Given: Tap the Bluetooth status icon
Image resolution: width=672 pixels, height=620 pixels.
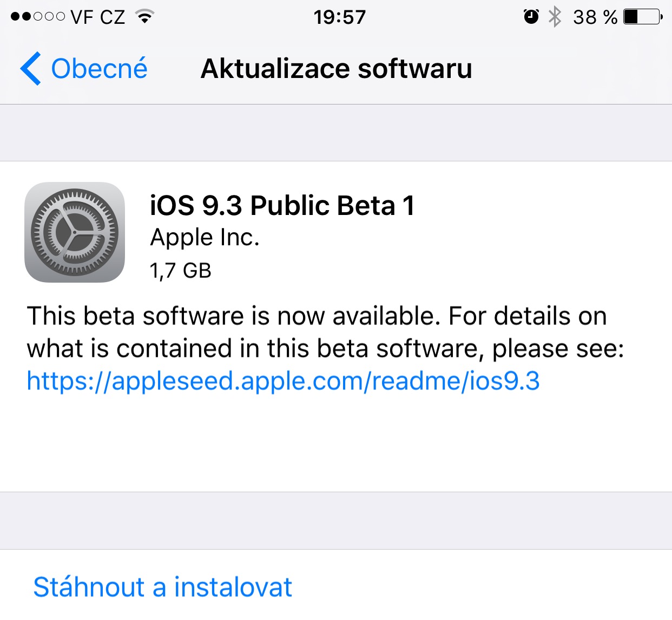Looking at the screenshot, I should (x=555, y=17).
